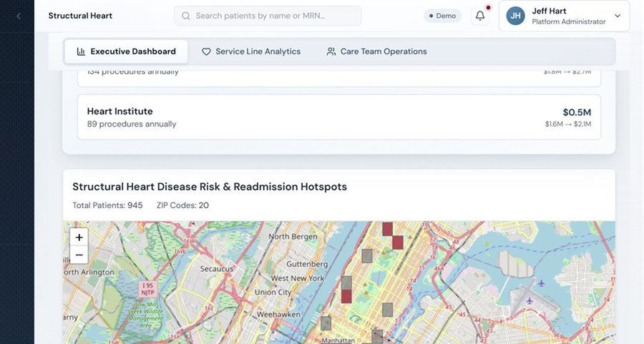Open the Heart Institute card
The image size is (644, 344).
(339, 117)
